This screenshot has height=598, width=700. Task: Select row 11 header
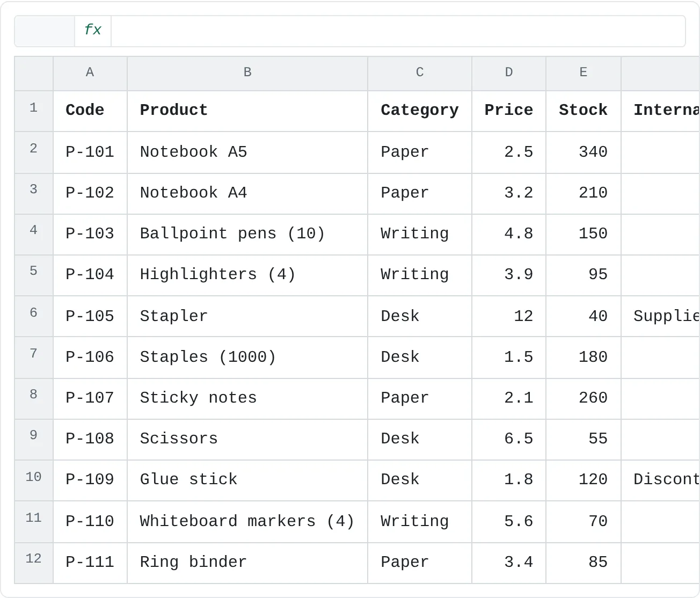point(34,521)
